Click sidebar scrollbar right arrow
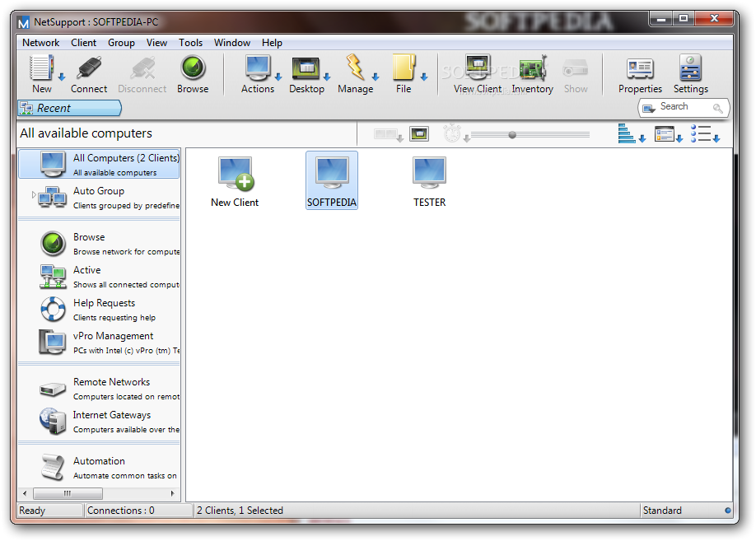The height and width of the screenshot is (541, 756). [173, 494]
